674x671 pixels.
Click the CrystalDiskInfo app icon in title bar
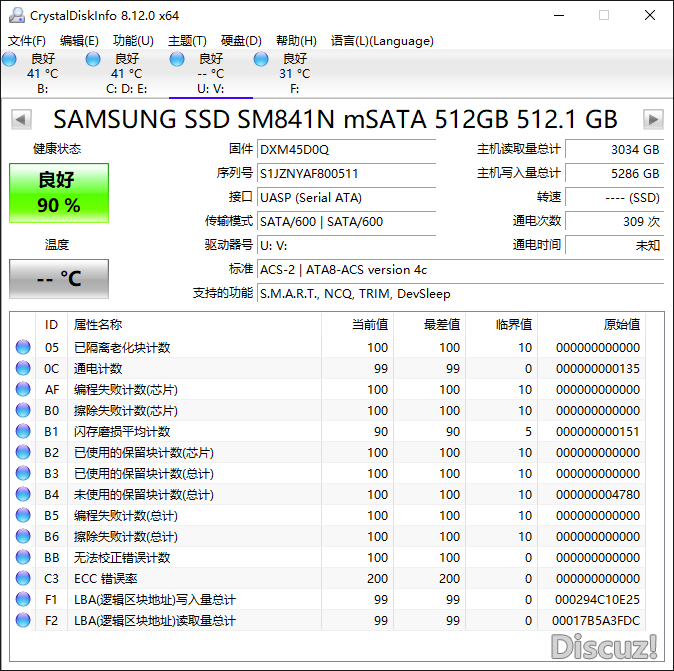click(15, 15)
